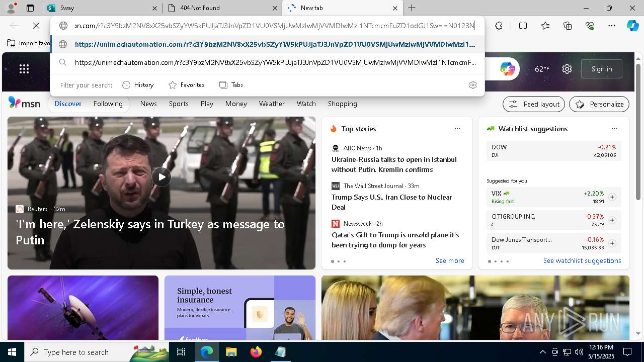Open Watchlist suggestions more options
Screen dimensions: 644x362
coord(614,129)
